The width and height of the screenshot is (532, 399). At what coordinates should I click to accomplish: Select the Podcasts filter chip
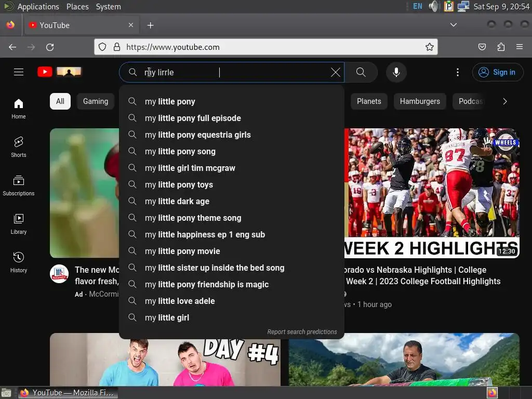coord(470,101)
